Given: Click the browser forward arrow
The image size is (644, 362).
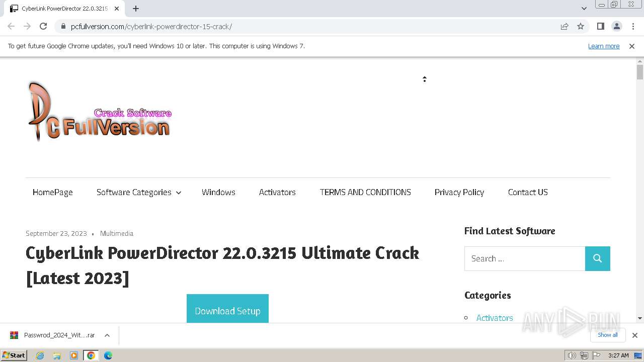Looking at the screenshot, I should (27, 26).
